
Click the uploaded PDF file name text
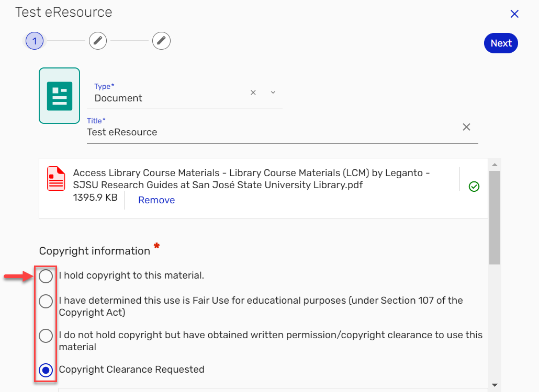[251, 179]
